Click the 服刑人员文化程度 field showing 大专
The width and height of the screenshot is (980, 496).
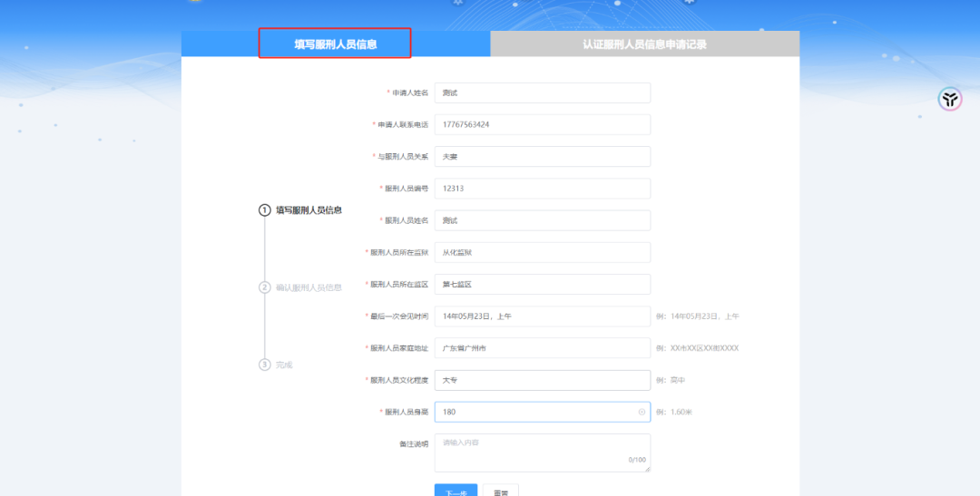pyautogui.click(x=542, y=381)
